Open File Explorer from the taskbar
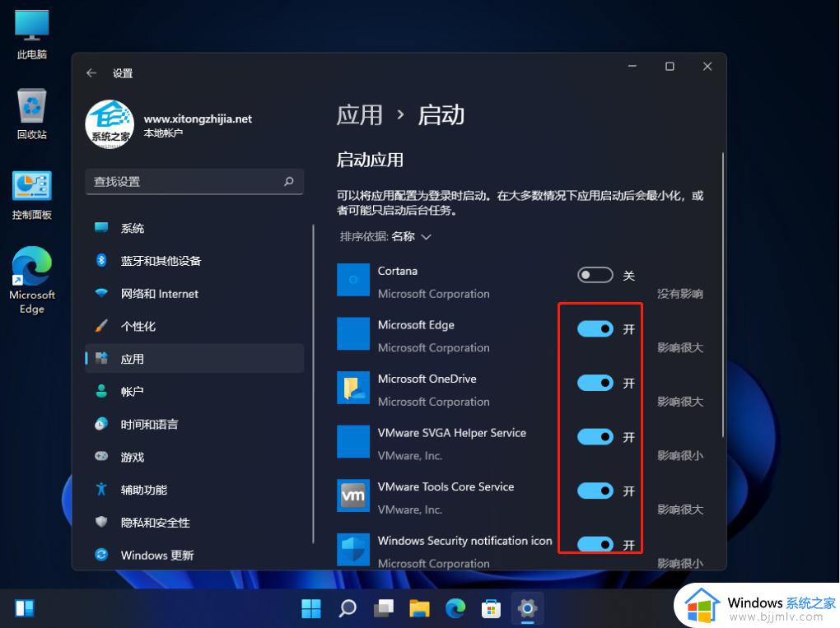840x628 pixels. 419,608
